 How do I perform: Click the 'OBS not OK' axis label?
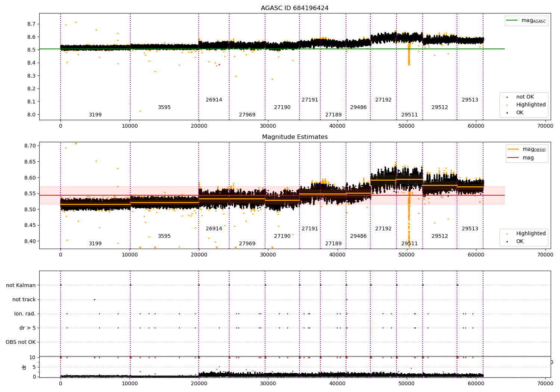[21, 342]
